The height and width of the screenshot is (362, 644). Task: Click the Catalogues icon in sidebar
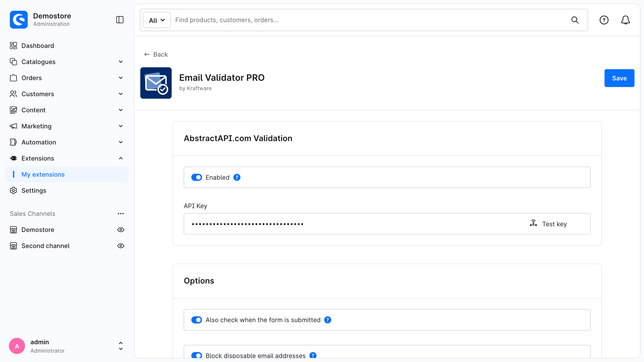13,62
